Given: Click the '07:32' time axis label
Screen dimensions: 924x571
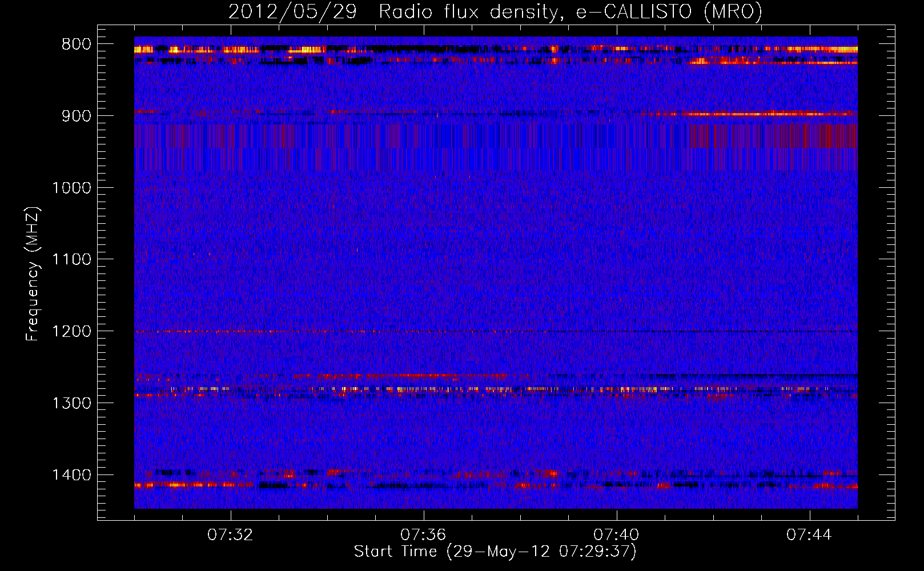Looking at the screenshot, I should pyautogui.click(x=230, y=535).
